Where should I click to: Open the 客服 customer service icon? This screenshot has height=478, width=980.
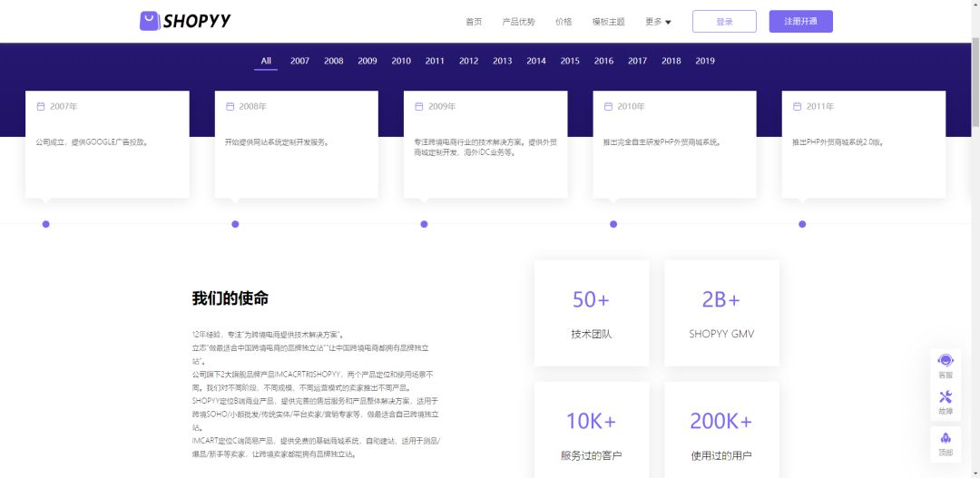point(946,366)
